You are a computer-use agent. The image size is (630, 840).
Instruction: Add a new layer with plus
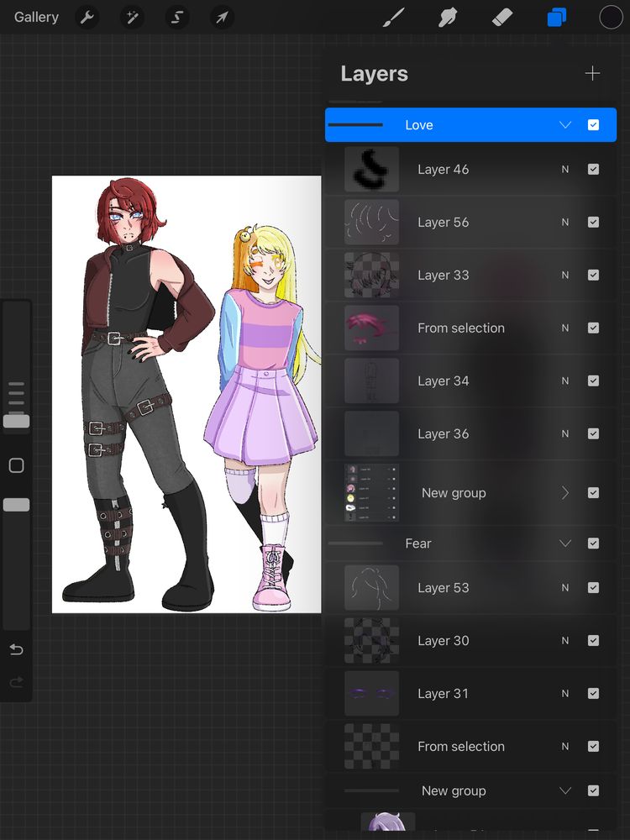coord(592,73)
